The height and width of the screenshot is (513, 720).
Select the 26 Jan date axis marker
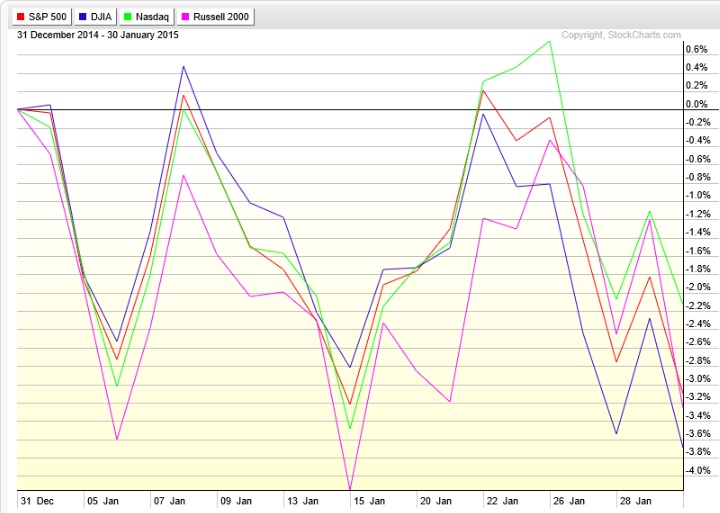(x=569, y=501)
